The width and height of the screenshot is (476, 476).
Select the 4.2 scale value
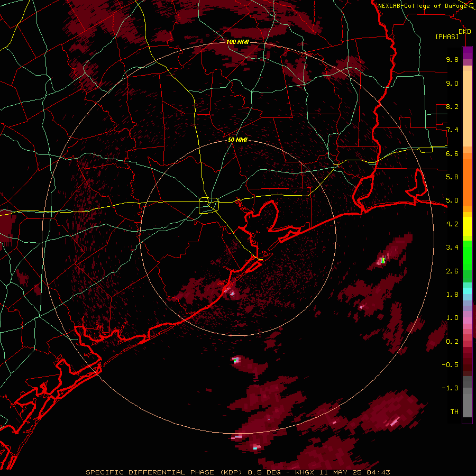coord(452,224)
